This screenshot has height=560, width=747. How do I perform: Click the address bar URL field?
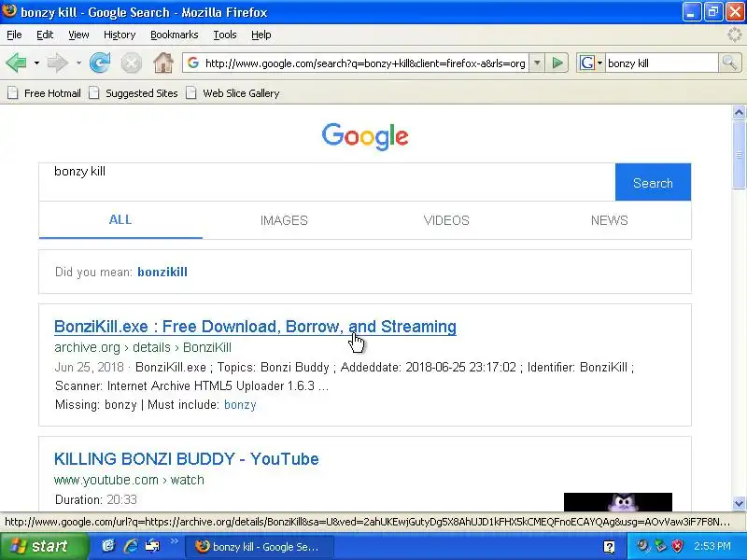coord(365,63)
